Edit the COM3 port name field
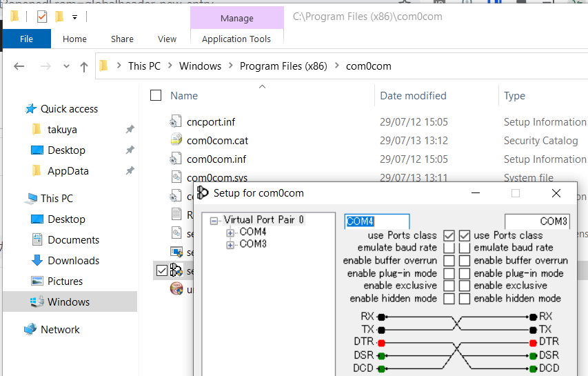 (537, 221)
